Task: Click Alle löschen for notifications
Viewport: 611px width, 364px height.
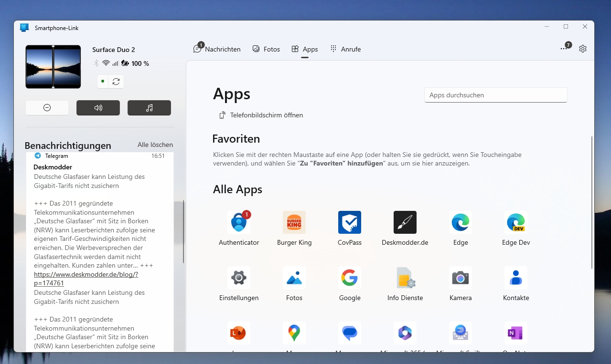Action: tap(155, 145)
